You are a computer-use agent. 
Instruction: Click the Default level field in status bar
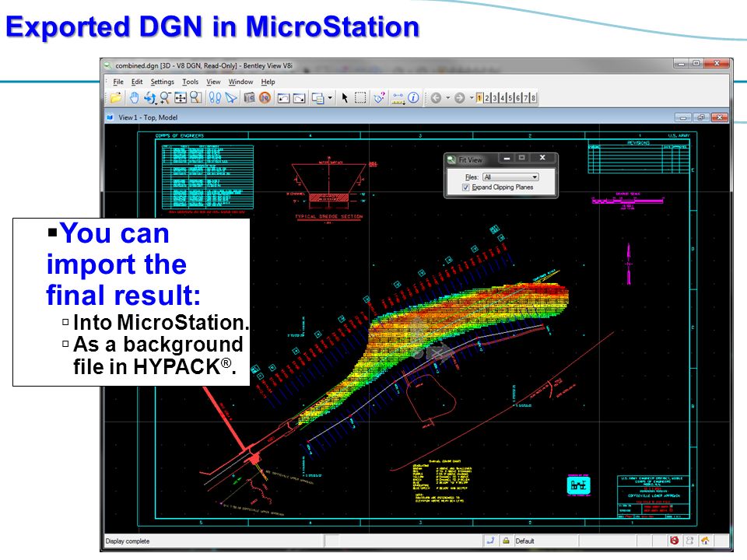click(545, 541)
